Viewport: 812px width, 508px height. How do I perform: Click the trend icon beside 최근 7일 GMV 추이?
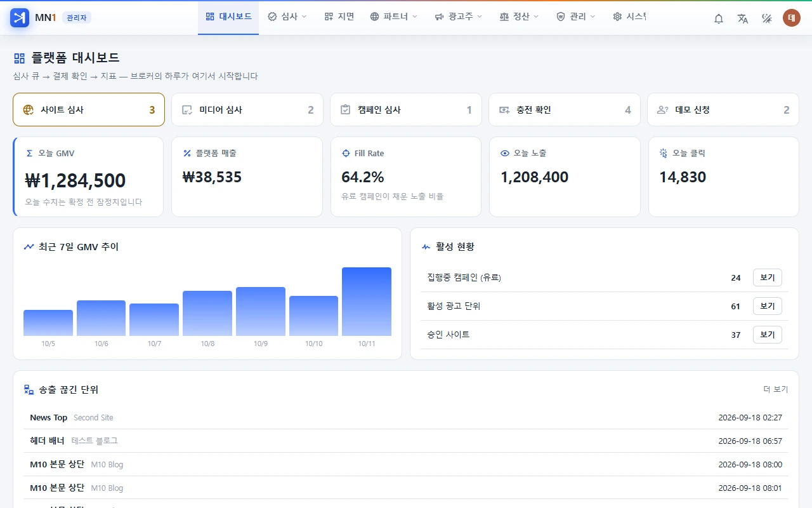[29, 247]
